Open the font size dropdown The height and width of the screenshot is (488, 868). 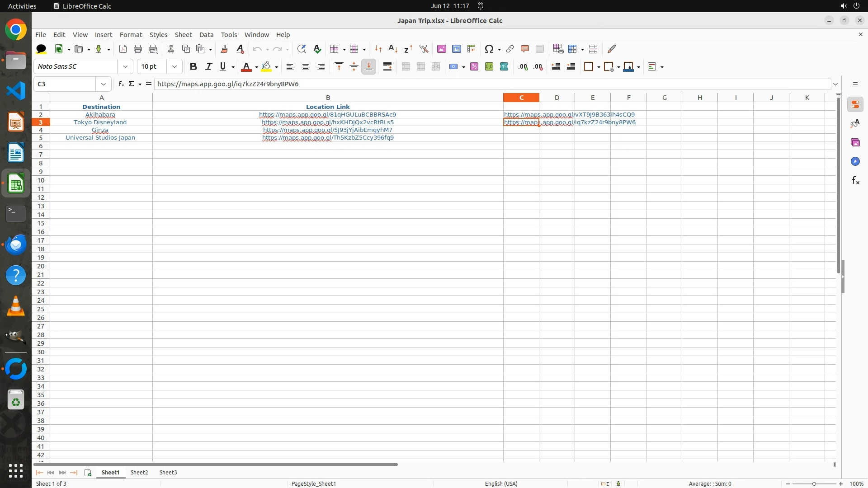point(175,66)
